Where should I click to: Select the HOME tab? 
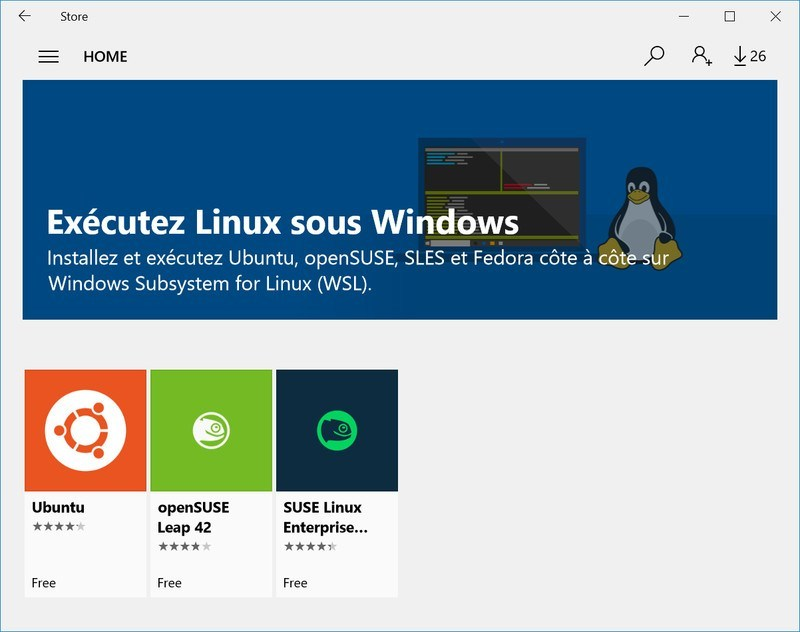[108, 57]
